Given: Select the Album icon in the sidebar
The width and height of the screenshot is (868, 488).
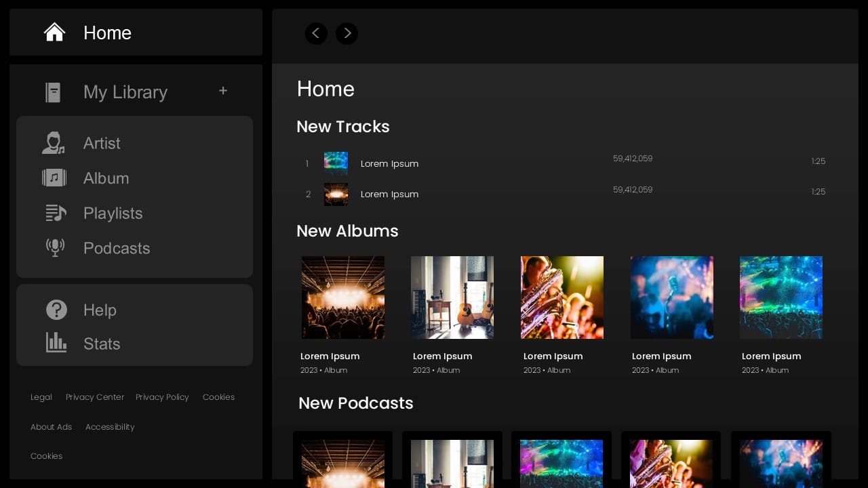Looking at the screenshot, I should click(x=54, y=178).
